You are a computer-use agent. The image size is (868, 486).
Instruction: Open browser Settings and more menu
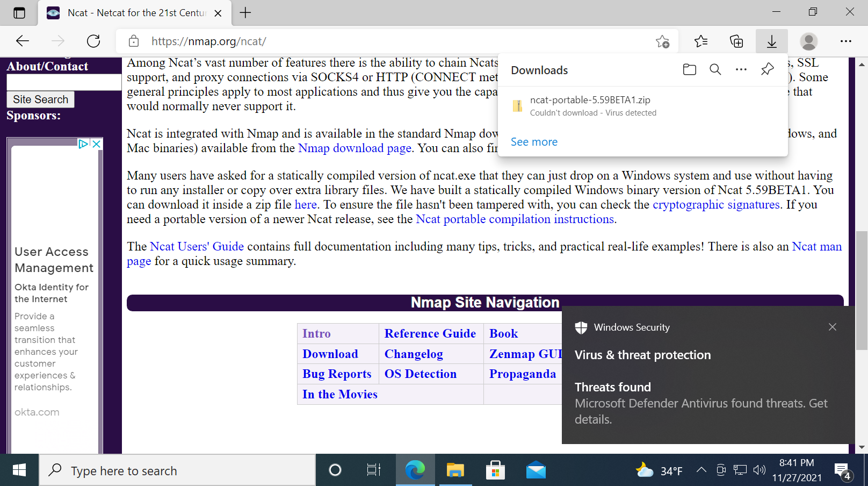(x=845, y=41)
